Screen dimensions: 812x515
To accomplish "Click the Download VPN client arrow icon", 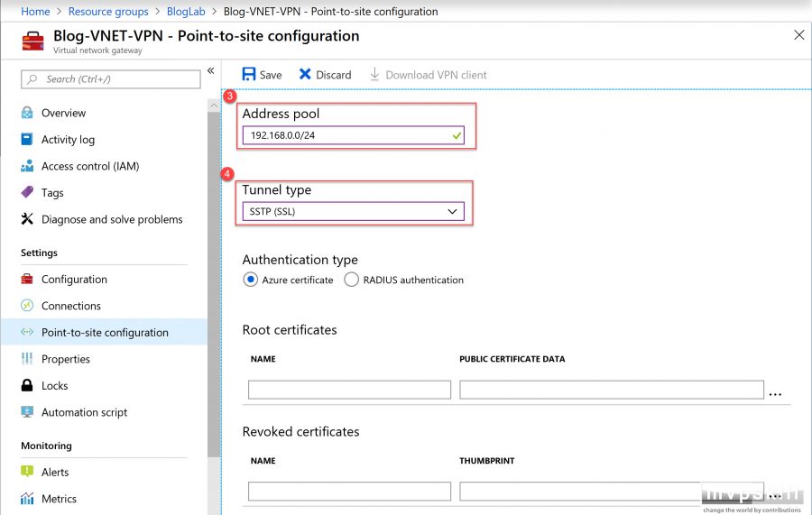I will [374, 74].
